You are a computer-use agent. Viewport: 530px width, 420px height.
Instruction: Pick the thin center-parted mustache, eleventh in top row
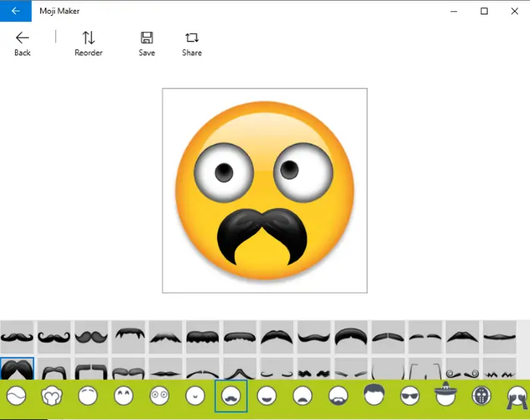pos(388,337)
